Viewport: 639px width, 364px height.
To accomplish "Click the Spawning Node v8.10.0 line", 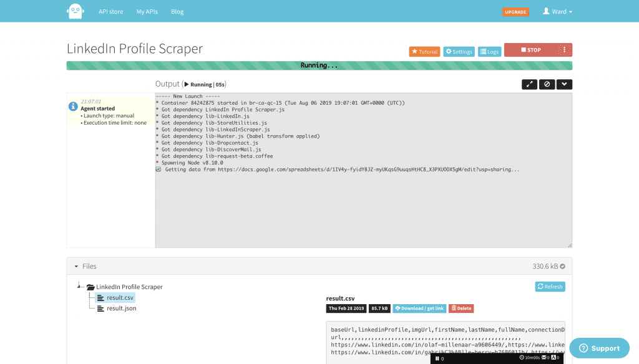I will (x=190, y=163).
